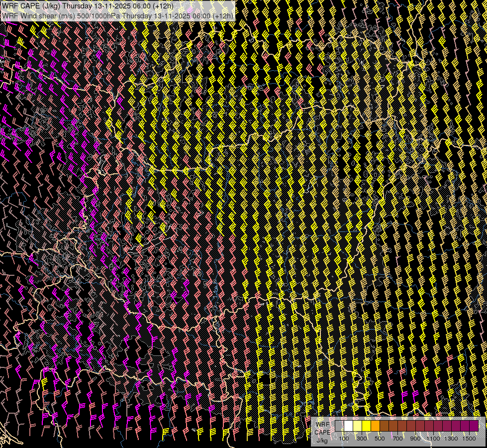The height and width of the screenshot is (448, 487).
Task: Click the grey first CAPE legend swatch
Action: click(339, 426)
